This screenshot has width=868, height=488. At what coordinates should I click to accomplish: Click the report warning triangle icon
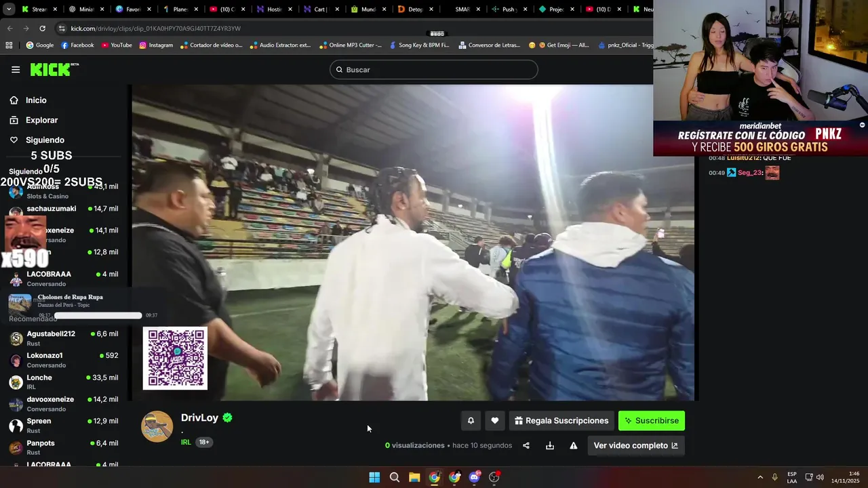point(574,445)
